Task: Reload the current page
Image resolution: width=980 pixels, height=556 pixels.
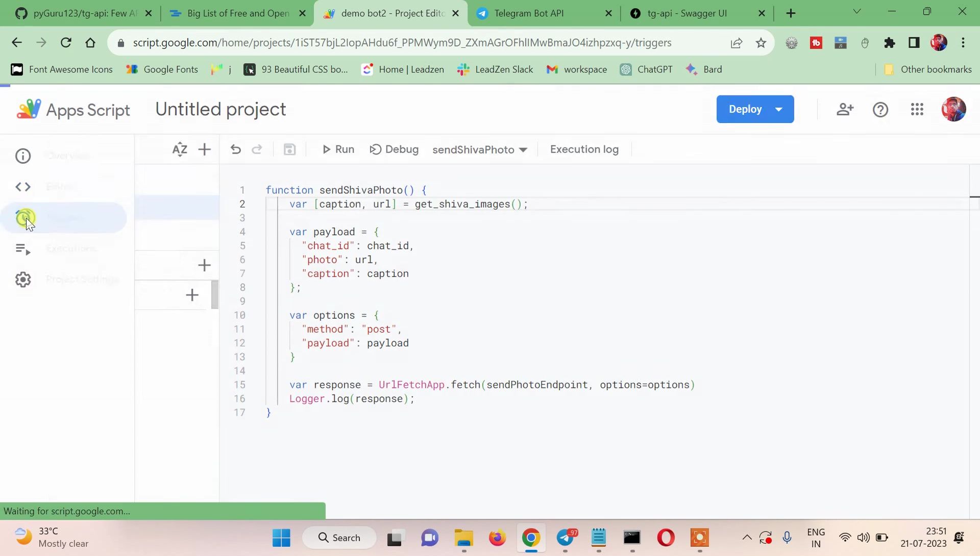Action: coord(66,43)
